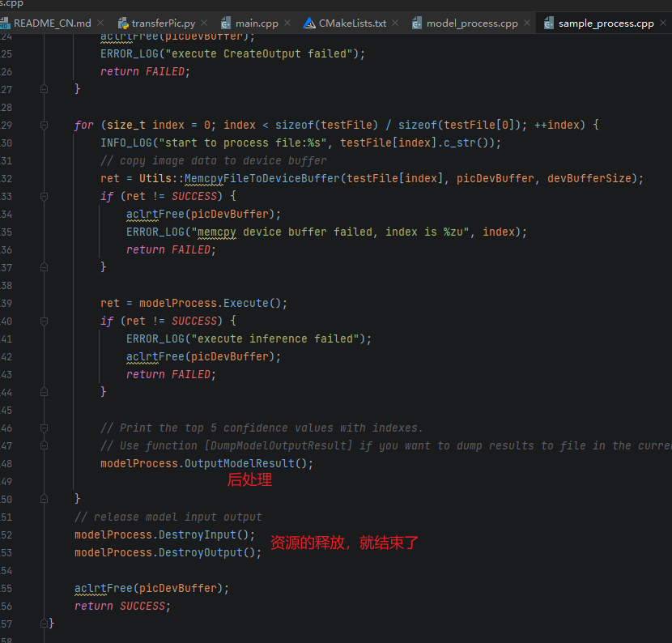672x643 pixels.
Task: Click the C++ file icon on main.cpp tab
Action: pyautogui.click(x=225, y=23)
